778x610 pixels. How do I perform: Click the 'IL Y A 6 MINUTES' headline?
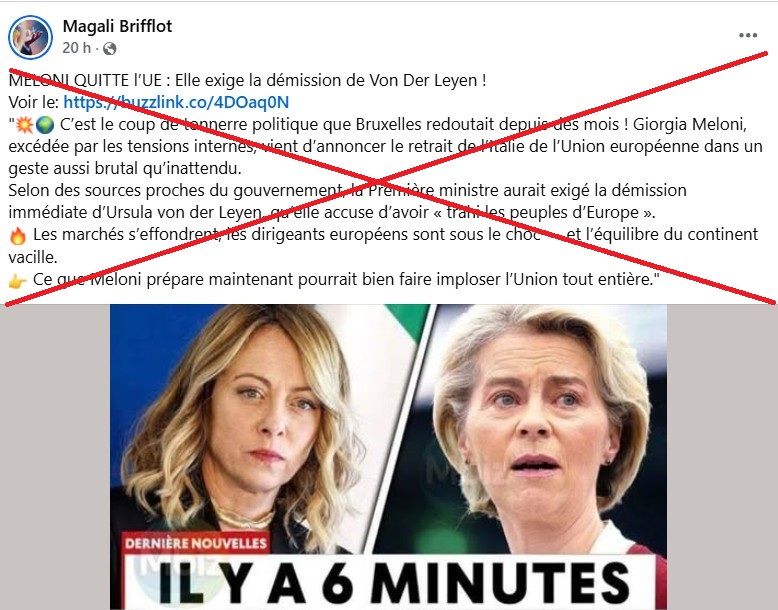click(x=389, y=584)
